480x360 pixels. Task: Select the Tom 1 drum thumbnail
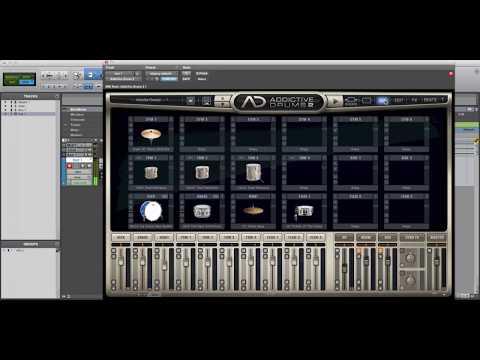tap(151, 173)
